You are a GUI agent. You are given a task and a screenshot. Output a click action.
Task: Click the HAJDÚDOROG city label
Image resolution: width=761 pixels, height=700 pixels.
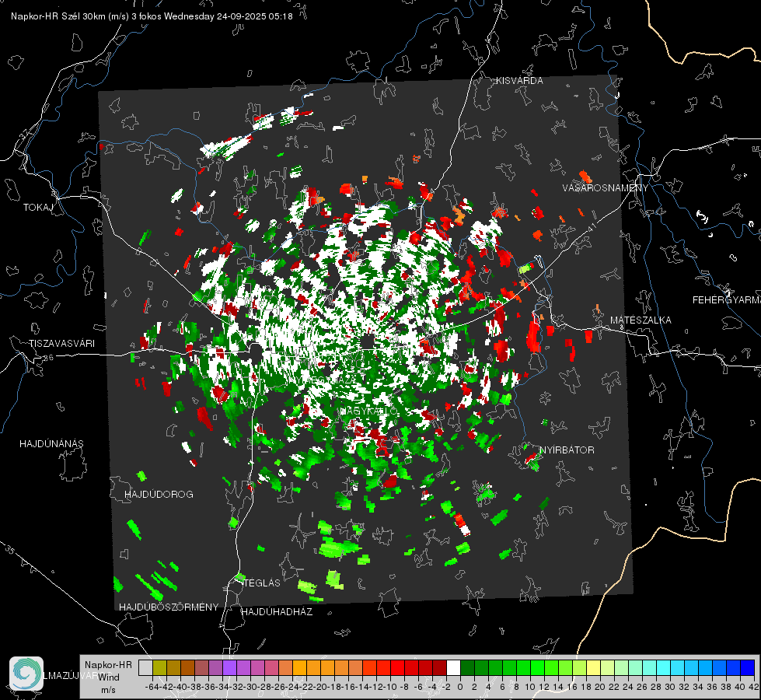click(159, 494)
